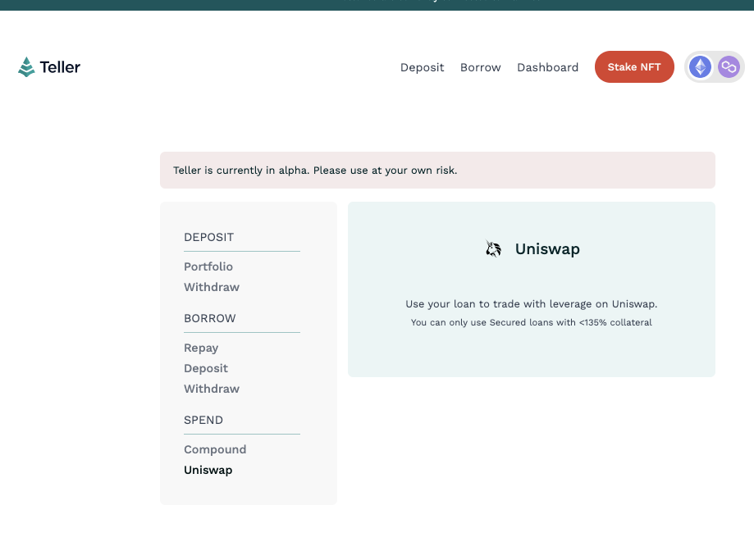This screenshot has width=754, height=560.
Task: Open Repay in the BORROW section
Action: (201, 348)
